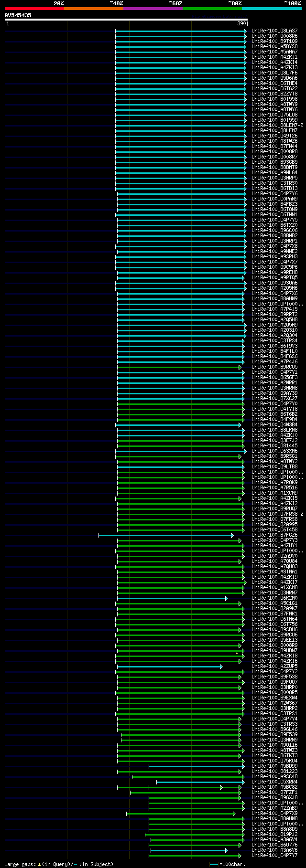
Task: Select the UniRef100_B4FBZ3 label
Action: 274,204
